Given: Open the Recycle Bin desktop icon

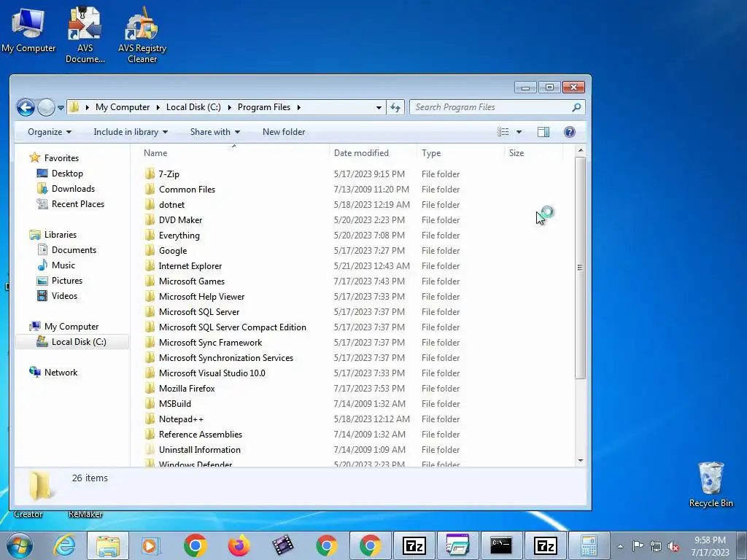Looking at the screenshot, I should pos(711,484).
